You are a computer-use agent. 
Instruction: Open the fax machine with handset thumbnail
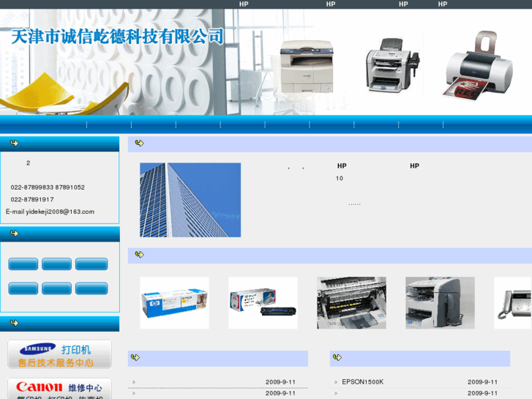513,303
